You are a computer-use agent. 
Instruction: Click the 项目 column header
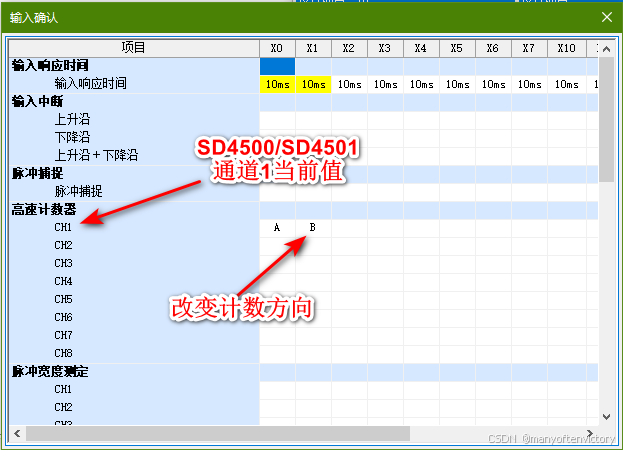click(x=134, y=48)
